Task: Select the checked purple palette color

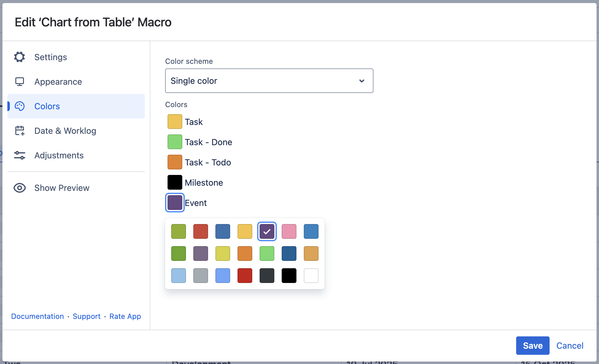Action: [x=267, y=231]
